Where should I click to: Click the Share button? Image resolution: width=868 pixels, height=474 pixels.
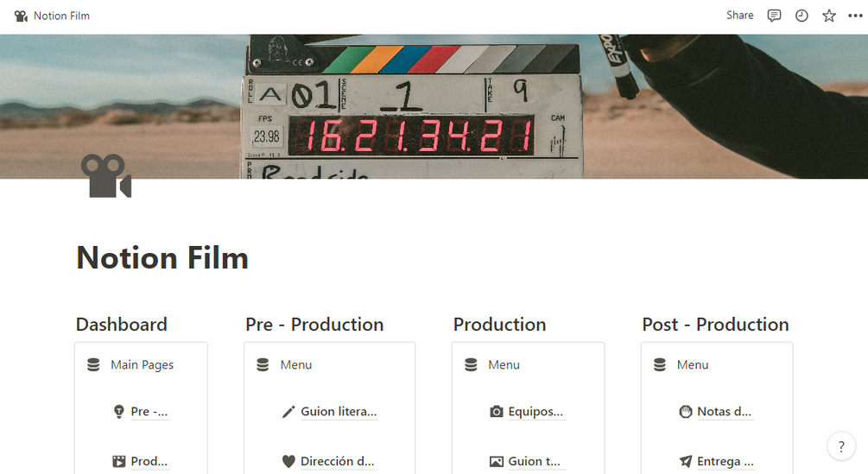pyautogui.click(x=739, y=16)
